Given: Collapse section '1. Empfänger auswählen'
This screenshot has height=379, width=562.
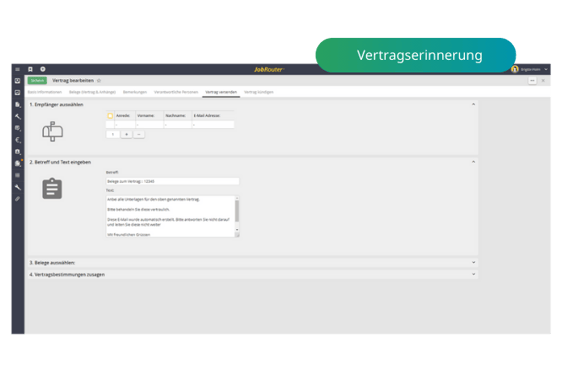Looking at the screenshot, I should [x=473, y=104].
